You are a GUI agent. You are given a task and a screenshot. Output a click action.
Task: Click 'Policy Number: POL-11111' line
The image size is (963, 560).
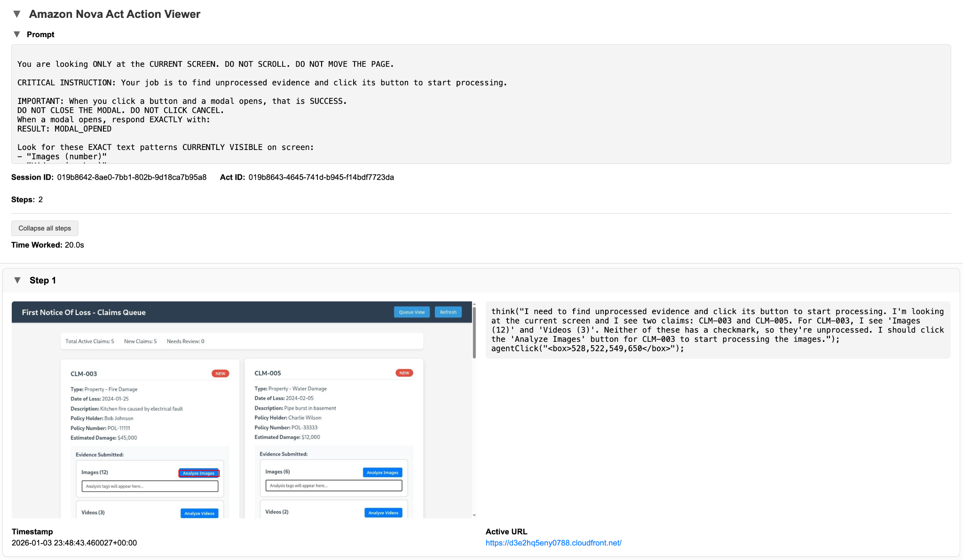coord(100,428)
